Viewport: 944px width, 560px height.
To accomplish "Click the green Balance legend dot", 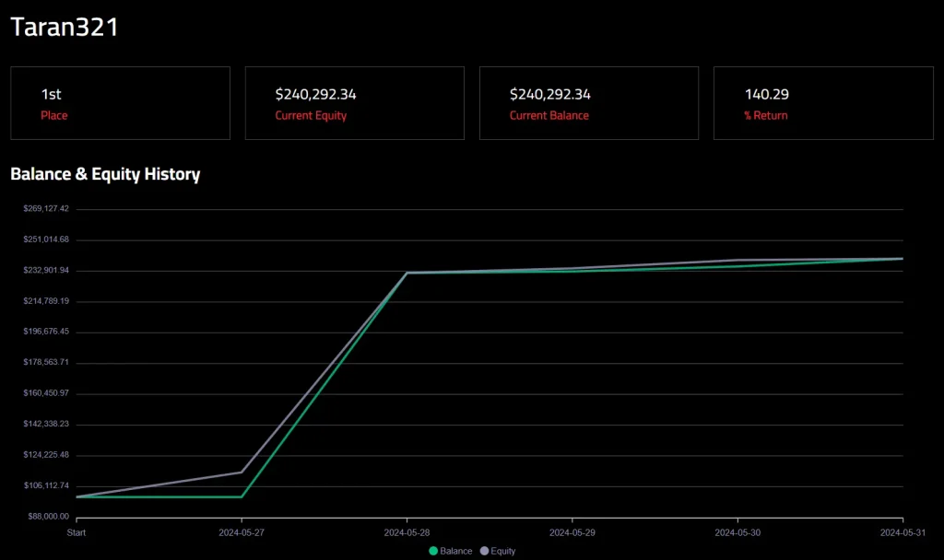I will (x=433, y=551).
